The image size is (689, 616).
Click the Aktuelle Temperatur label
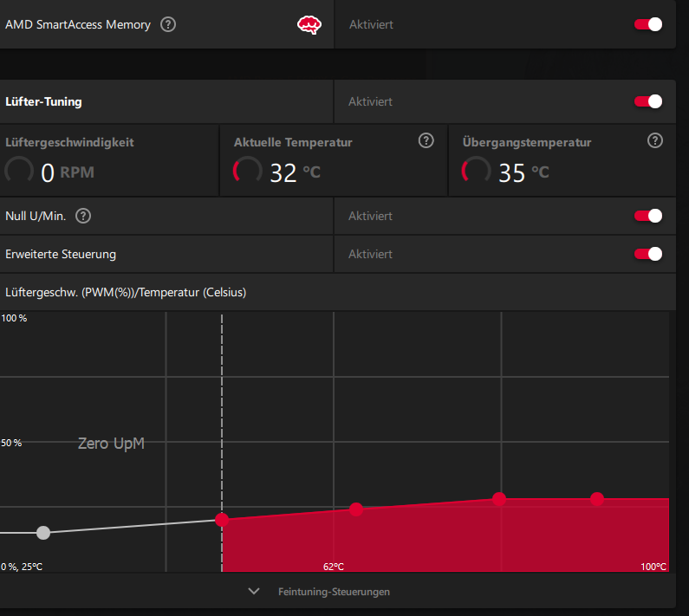click(x=293, y=143)
